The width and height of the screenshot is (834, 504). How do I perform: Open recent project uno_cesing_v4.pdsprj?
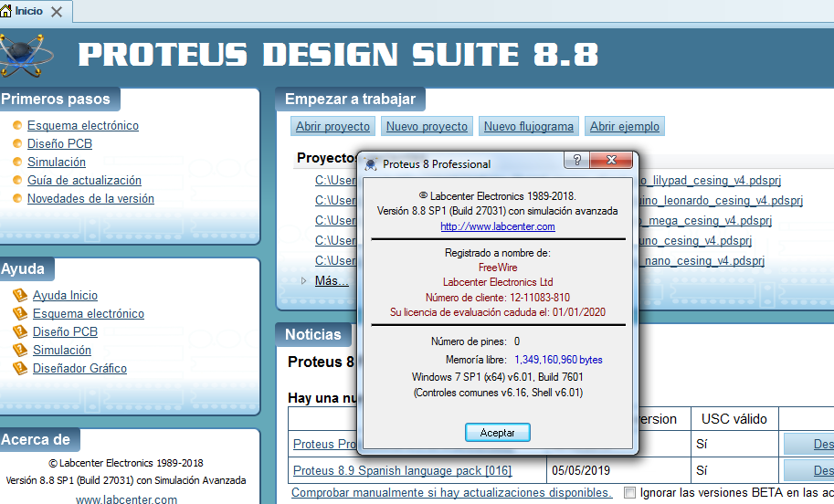(694, 240)
